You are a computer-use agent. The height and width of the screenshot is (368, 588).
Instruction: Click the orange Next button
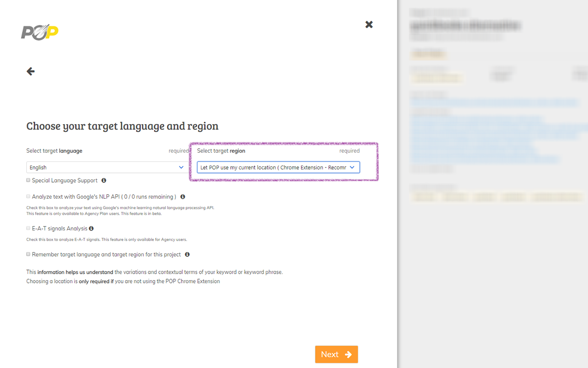(x=336, y=354)
